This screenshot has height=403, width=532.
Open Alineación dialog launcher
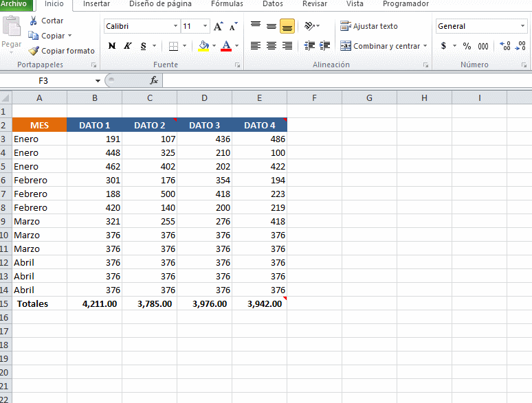tap(425, 65)
